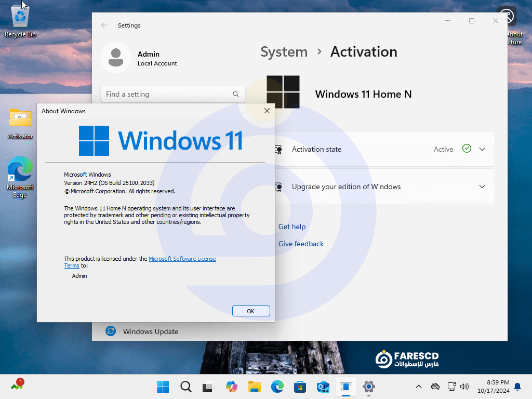Image resolution: width=532 pixels, height=399 pixels.
Task: Click the Admin account name
Action: tap(149, 54)
